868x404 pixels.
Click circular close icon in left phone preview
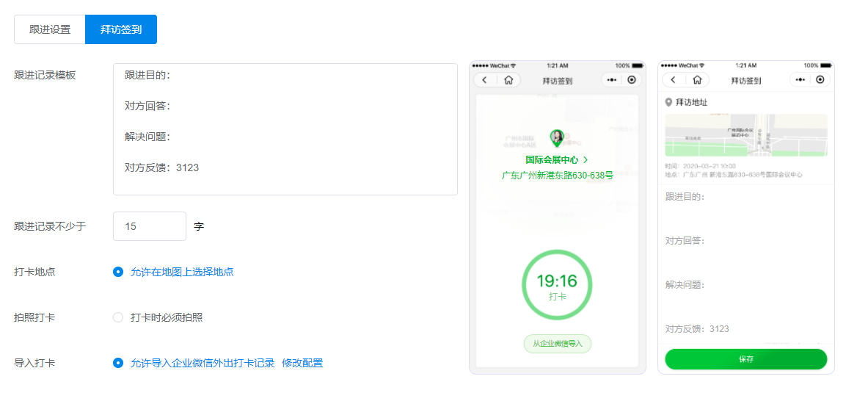[631, 80]
